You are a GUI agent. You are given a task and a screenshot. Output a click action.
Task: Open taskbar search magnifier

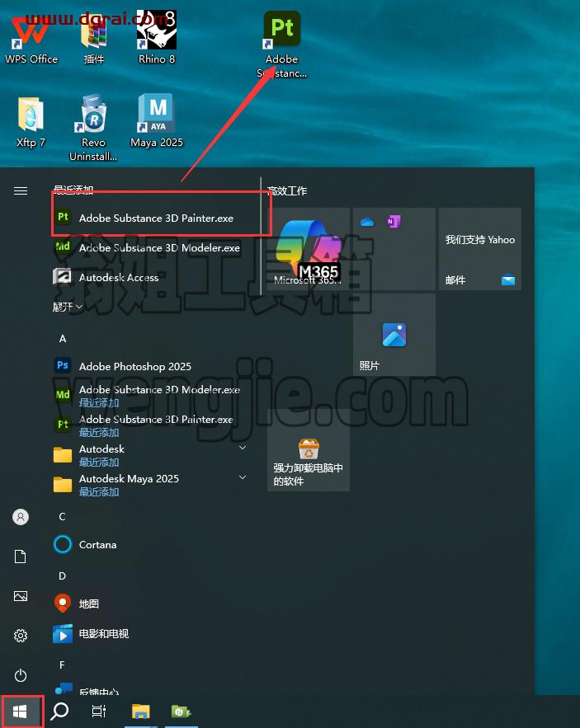pos(59,711)
